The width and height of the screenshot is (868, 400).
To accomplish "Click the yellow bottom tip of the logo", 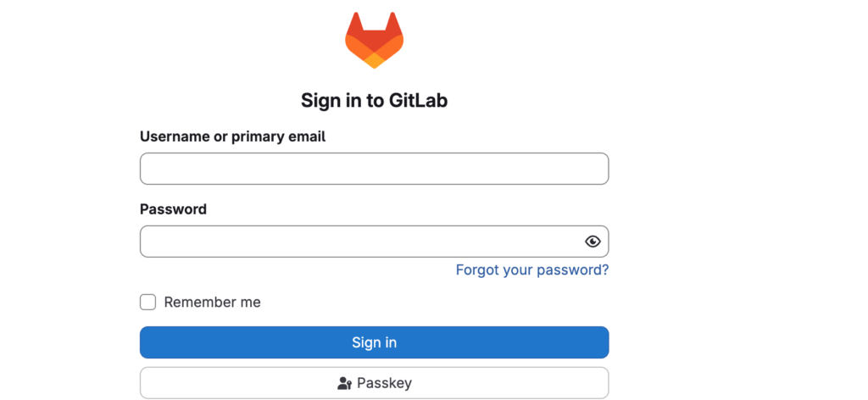I will [x=374, y=61].
